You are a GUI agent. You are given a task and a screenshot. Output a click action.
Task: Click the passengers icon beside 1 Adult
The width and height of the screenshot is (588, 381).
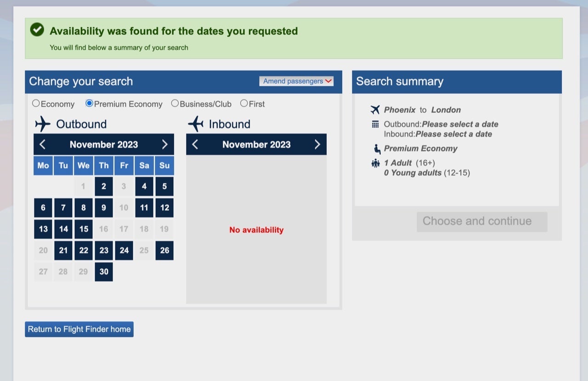point(375,163)
